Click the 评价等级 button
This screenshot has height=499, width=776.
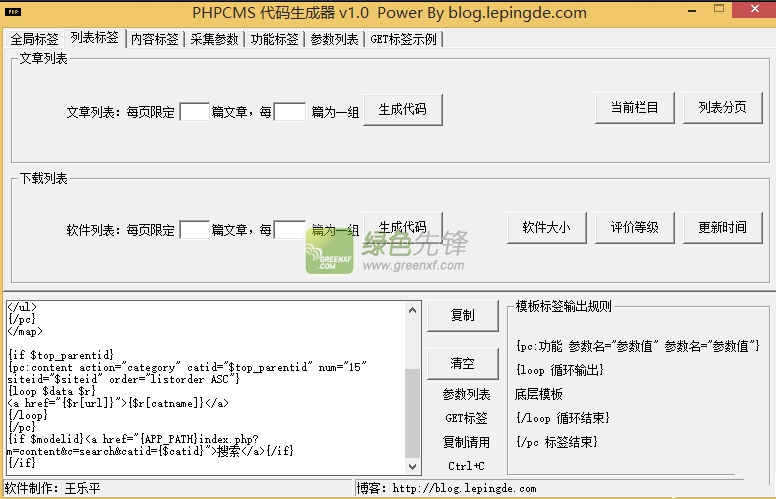[634, 227]
